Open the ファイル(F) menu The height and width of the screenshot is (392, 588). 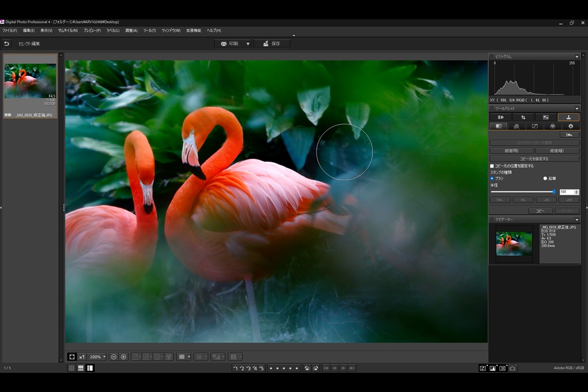pyautogui.click(x=9, y=31)
